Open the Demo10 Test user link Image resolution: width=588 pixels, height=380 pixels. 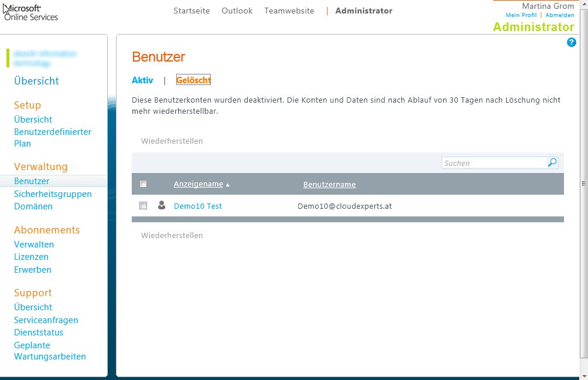198,206
